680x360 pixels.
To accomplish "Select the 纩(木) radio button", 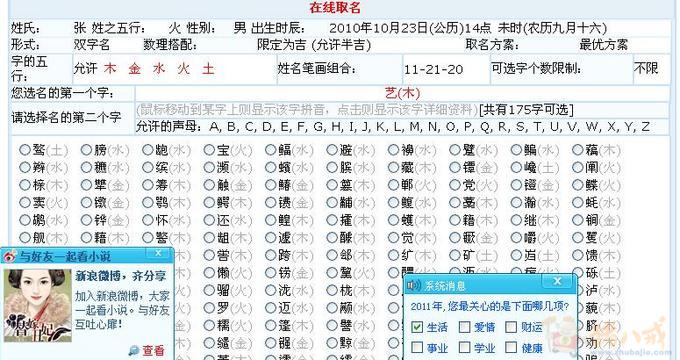I will coord(394,255).
